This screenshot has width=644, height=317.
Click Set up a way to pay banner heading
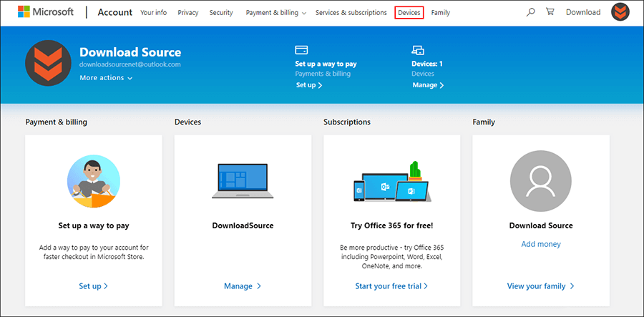pyautogui.click(x=326, y=64)
